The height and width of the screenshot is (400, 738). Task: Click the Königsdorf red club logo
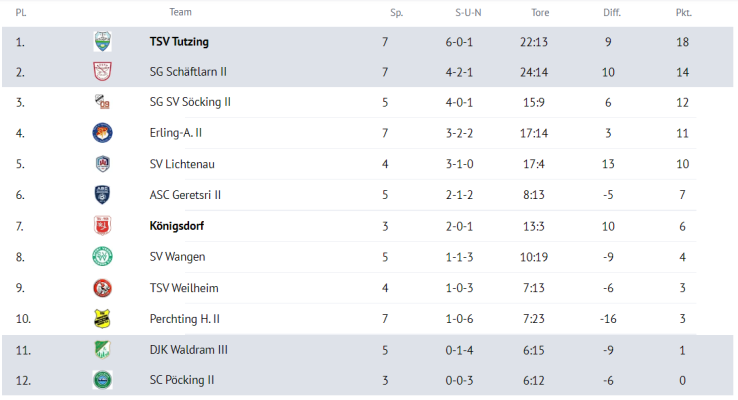[x=102, y=225]
